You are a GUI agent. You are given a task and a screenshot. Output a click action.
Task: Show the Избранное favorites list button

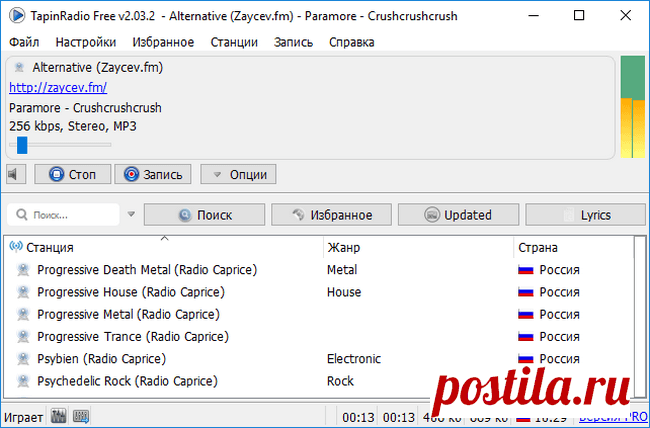tap(332, 215)
